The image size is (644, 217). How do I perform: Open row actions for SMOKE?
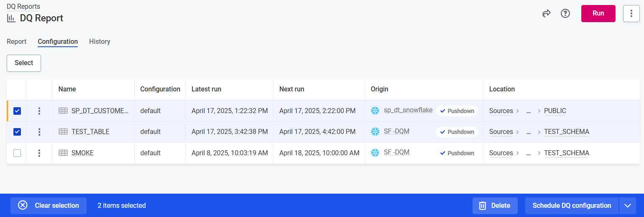click(x=39, y=153)
